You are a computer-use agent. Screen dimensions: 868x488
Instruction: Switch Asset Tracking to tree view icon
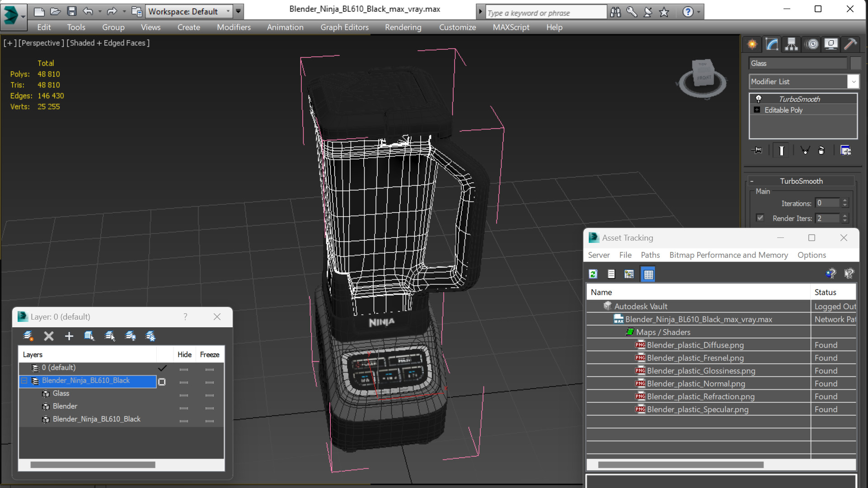point(629,274)
